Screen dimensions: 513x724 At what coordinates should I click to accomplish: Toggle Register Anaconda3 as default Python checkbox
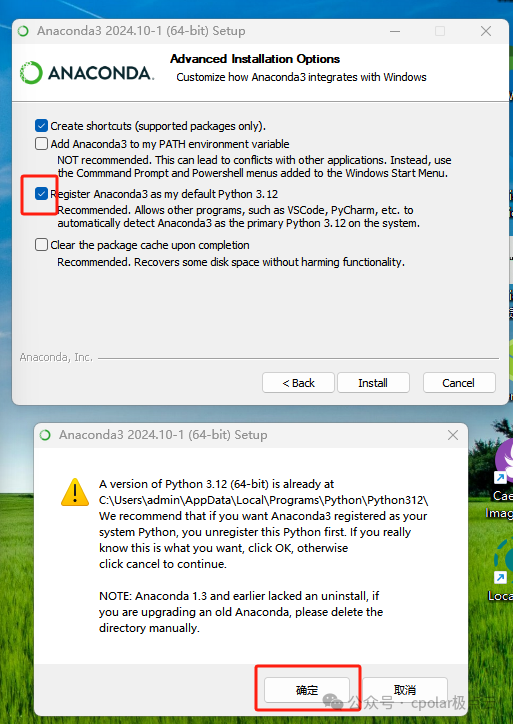tap(42, 194)
